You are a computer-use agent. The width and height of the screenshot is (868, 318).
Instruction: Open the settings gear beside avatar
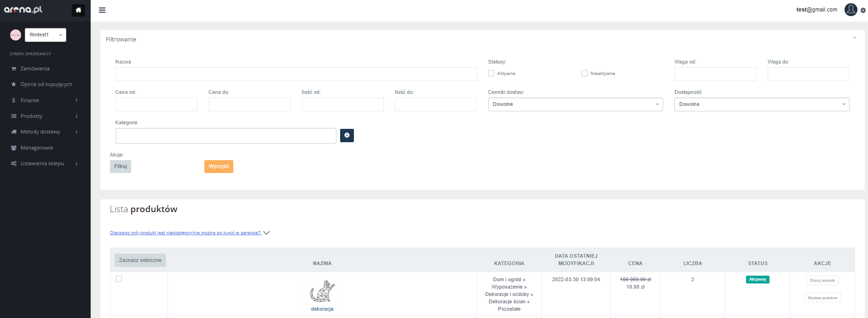tap(863, 11)
